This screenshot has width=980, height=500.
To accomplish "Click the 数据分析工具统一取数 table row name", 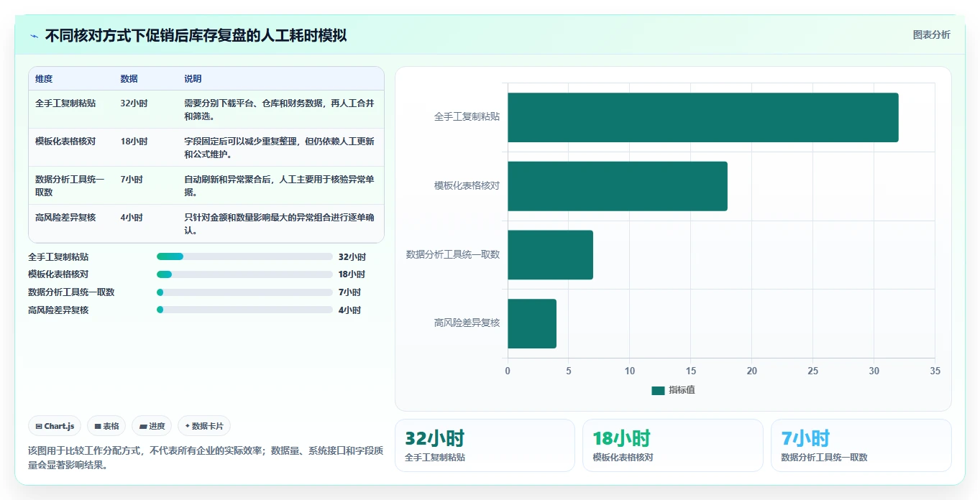I will click(70, 186).
